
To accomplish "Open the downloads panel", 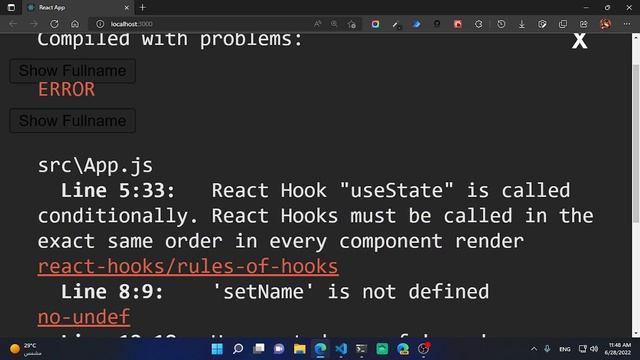I will pos(522,24).
